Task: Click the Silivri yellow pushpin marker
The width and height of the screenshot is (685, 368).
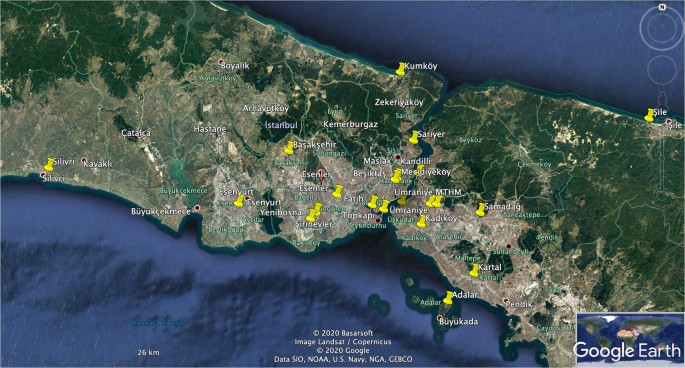Action: [49, 165]
